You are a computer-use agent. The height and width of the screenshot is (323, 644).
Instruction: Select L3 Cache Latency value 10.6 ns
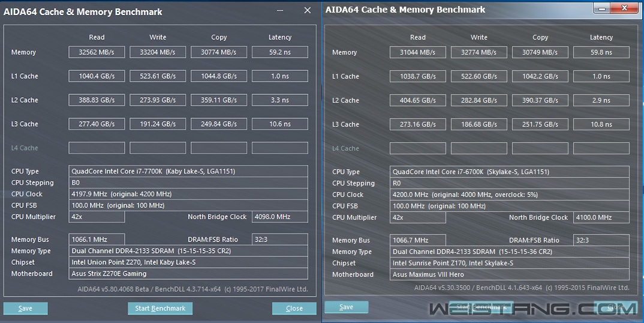279,124
